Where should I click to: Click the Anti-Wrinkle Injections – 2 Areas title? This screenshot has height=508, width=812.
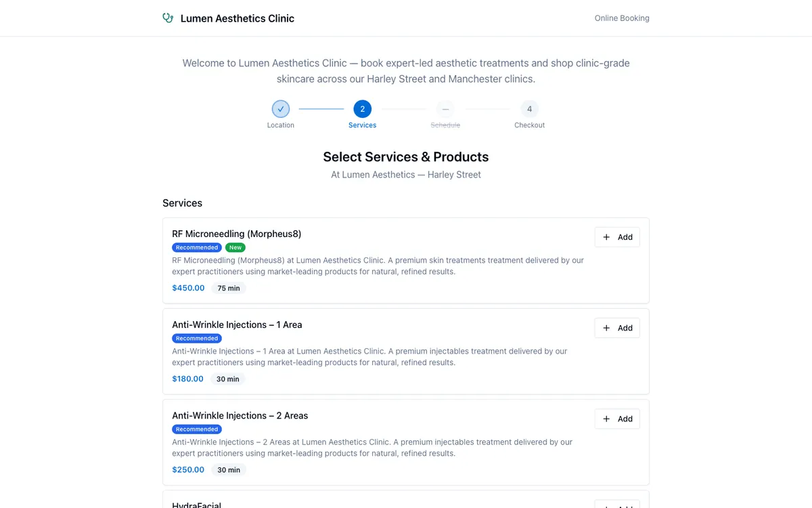pos(240,415)
